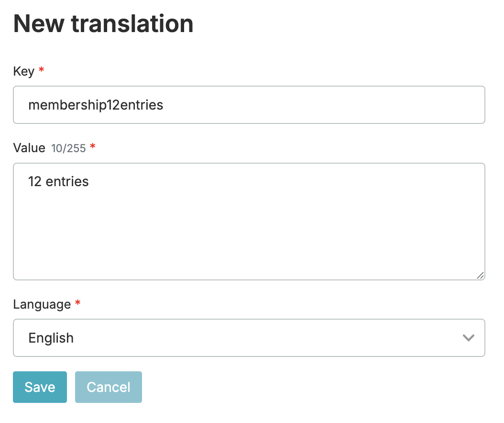
Task: Click blank right end of Key field
Action: [406, 105]
